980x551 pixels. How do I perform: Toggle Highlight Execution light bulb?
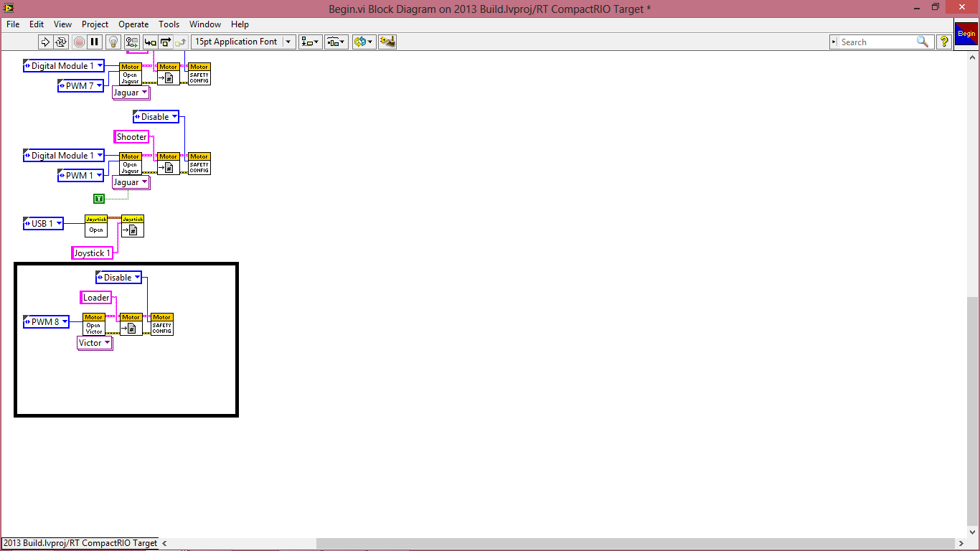point(113,42)
